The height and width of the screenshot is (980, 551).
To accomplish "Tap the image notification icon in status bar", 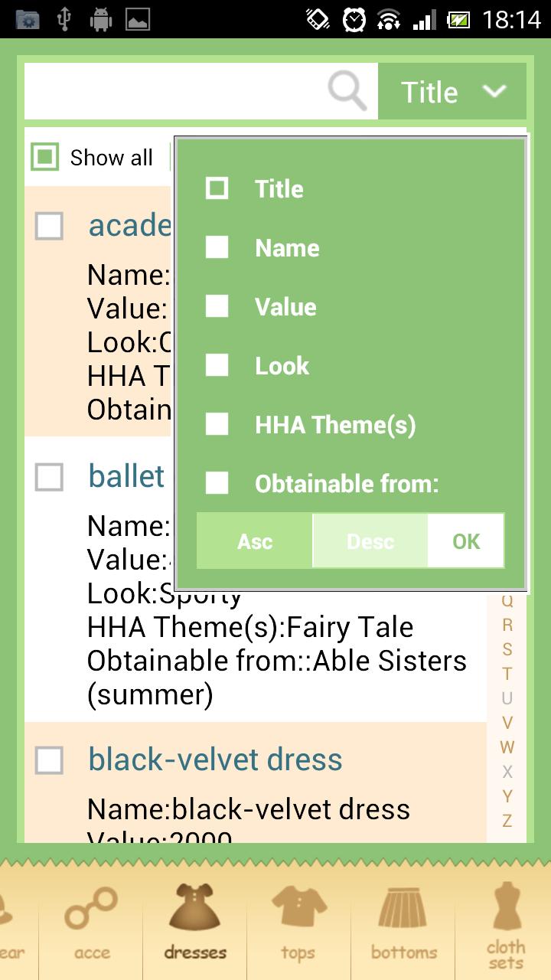I will 138,19.
